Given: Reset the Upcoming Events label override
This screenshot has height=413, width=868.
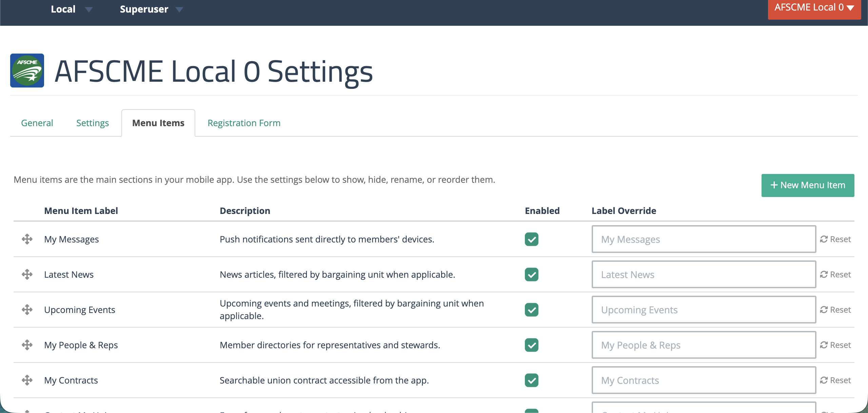Looking at the screenshot, I should click(x=835, y=310).
